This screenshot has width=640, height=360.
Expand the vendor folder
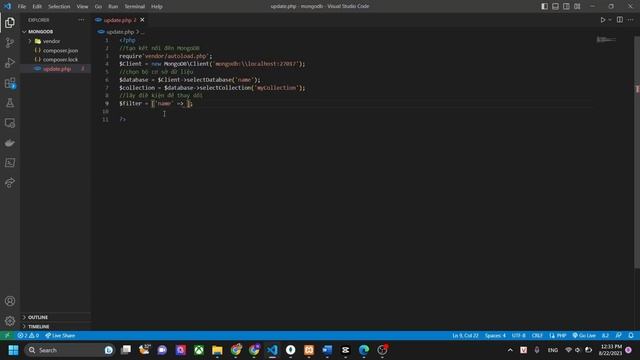(56, 41)
